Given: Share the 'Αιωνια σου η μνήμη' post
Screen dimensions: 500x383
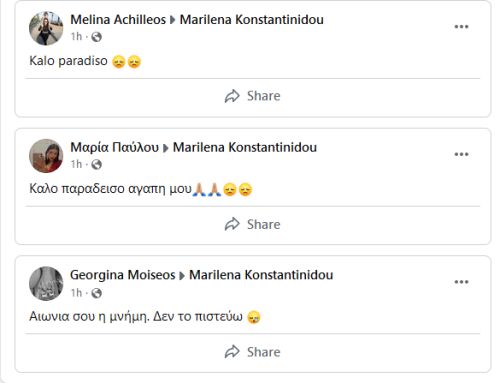Looking at the screenshot, I should coord(253,352).
